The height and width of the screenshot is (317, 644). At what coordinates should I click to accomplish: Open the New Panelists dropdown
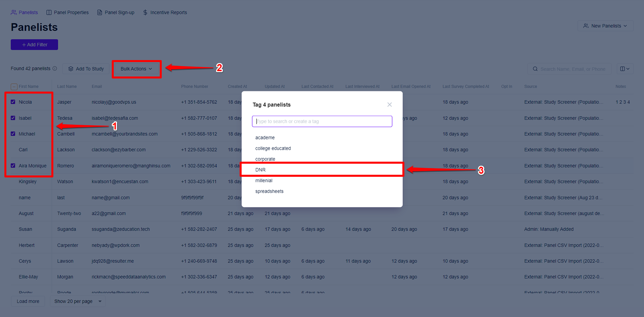(605, 26)
